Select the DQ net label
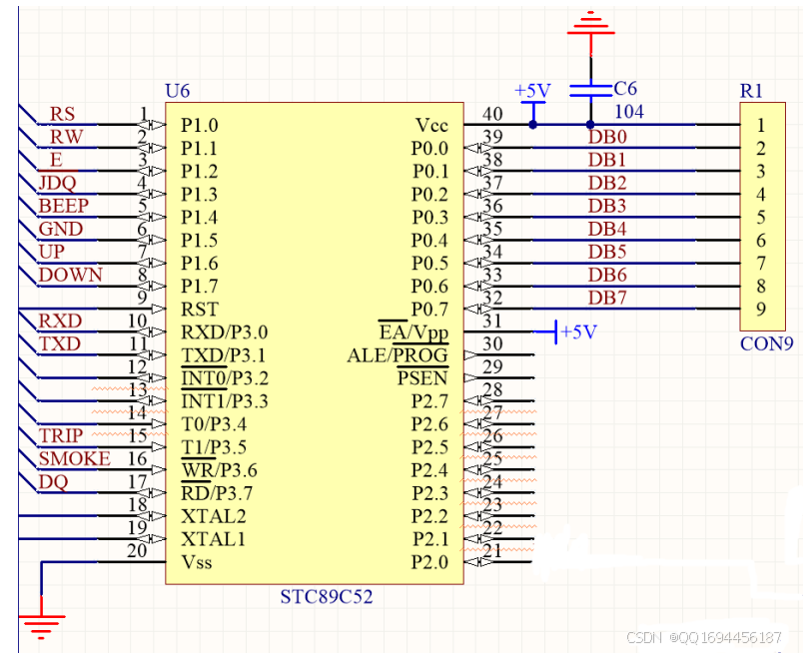The height and width of the screenshot is (653, 812). pyautogui.click(x=53, y=482)
